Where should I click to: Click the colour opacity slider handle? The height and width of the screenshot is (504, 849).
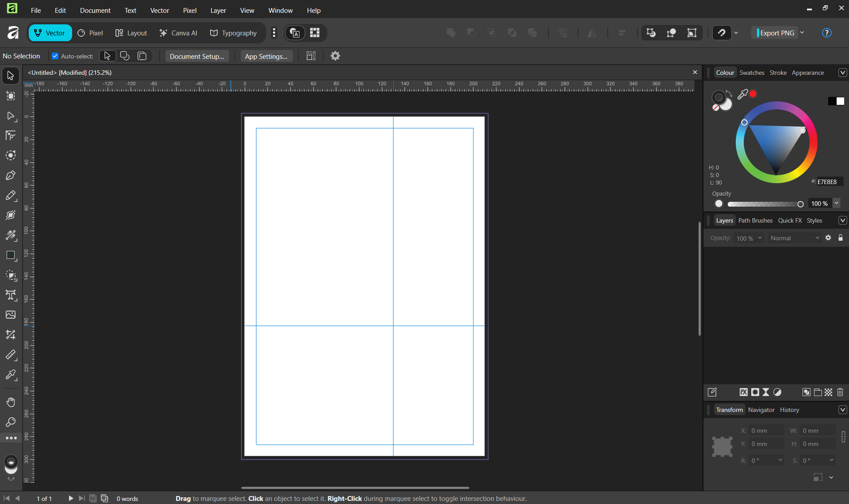coord(800,204)
